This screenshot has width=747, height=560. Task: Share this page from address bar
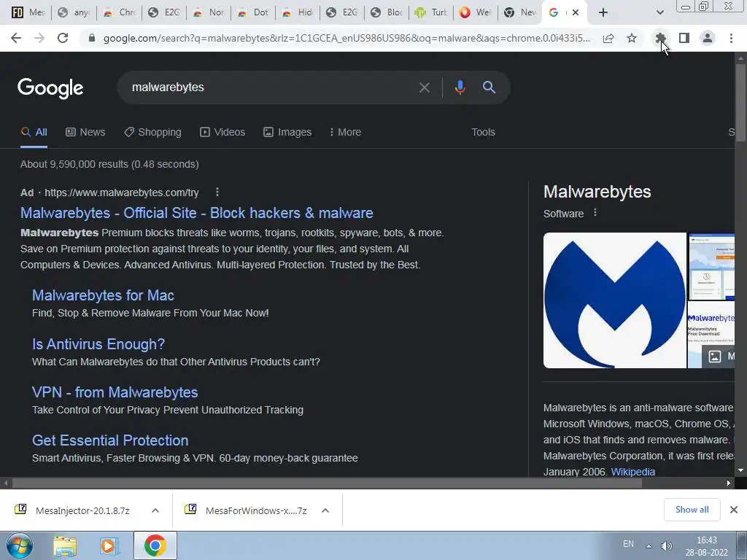point(608,38)
